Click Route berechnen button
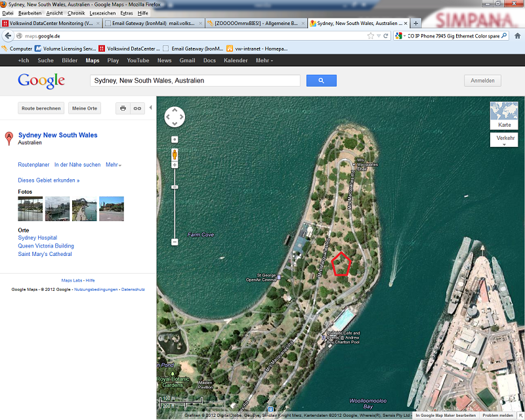 (x=41, y=108)
